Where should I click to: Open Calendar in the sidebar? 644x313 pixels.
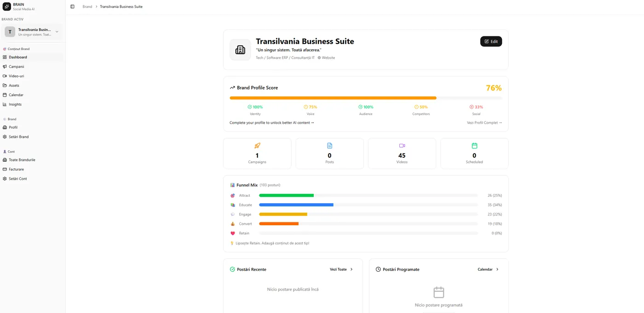point(32,95)
